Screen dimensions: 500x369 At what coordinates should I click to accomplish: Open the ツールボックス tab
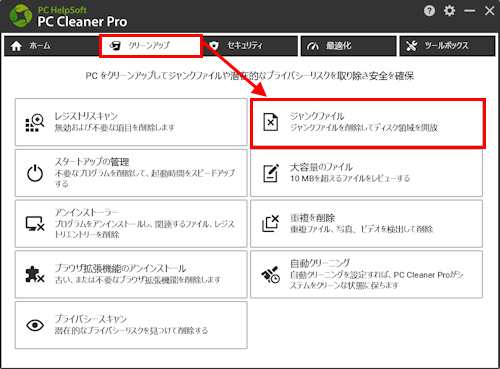pos(447,46)
